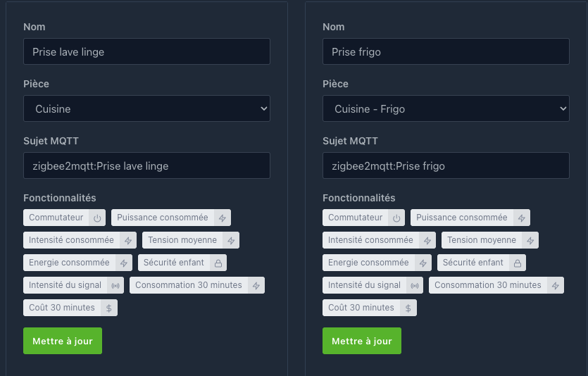This screenshot has width=588, height=376.
Task: Click Fonctionnalités heading in Prise lave linge card
Action: (60, 198)
